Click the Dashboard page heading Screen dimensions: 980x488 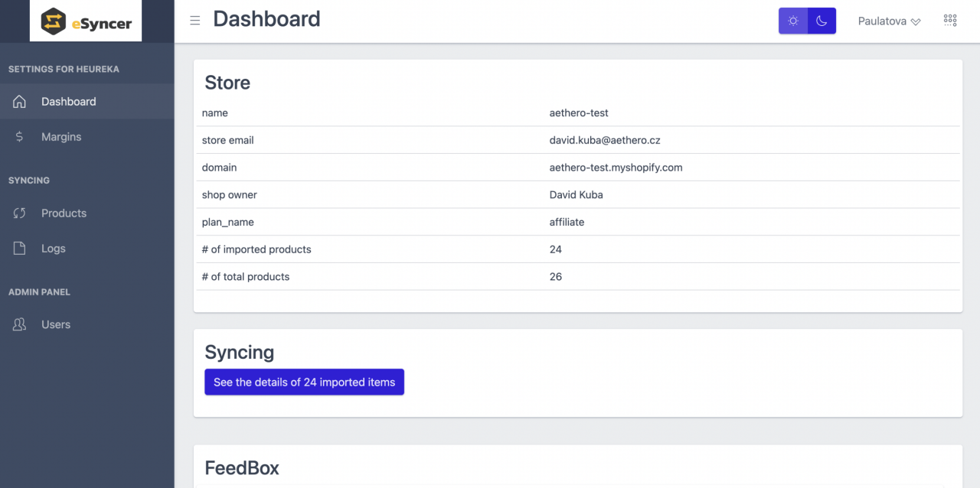(266, 19)
